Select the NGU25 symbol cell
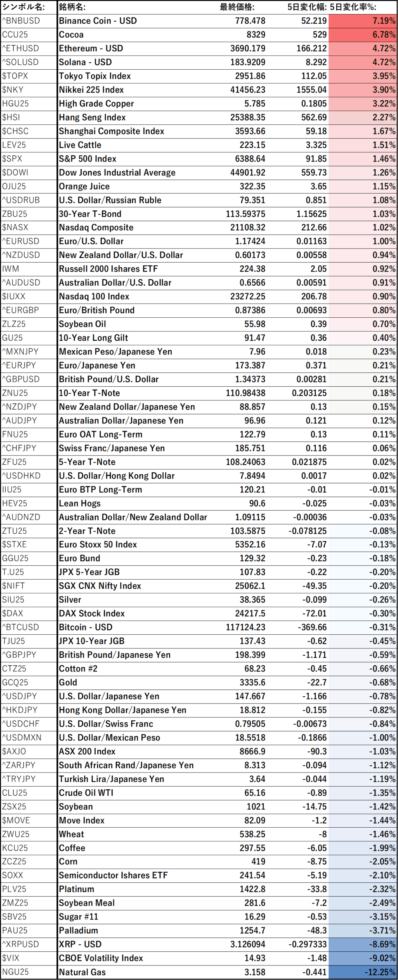Screen dimensions: 398x980 click(x=16, y=972)
